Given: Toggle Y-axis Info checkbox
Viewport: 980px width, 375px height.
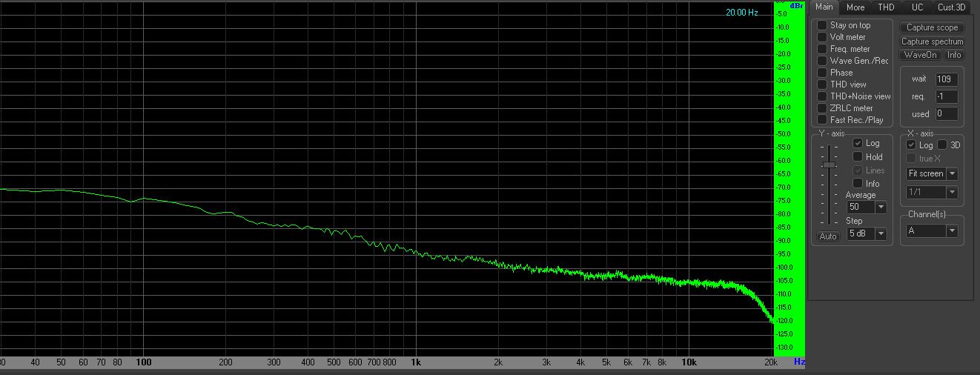Looking at the screenshot, I should coord(858,183).
